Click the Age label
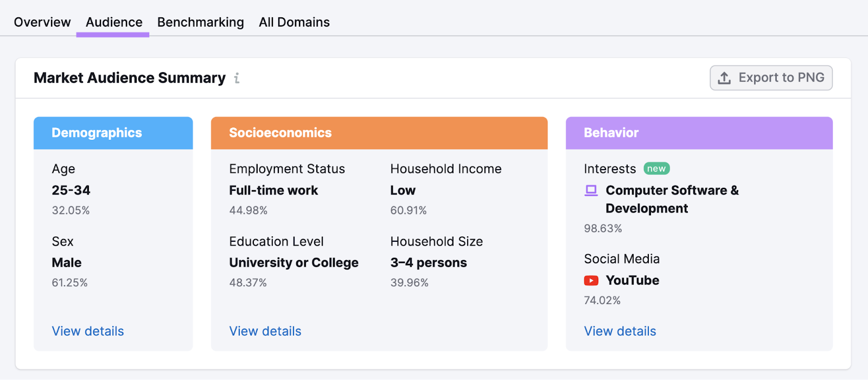Viewport: 868px width, 380px height. coord(63,169)
